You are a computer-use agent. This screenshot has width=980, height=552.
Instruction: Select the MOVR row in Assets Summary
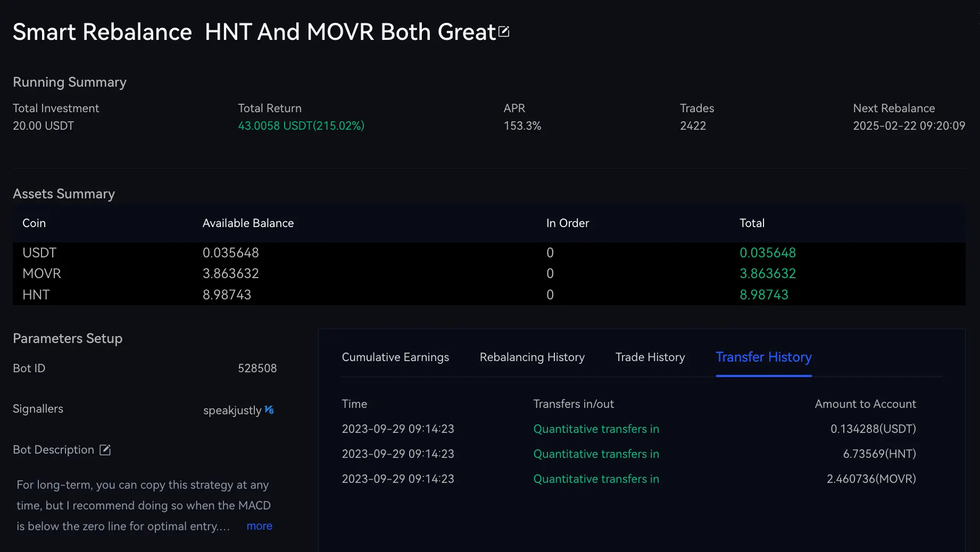pyautogui.click(x=41, y=273)
